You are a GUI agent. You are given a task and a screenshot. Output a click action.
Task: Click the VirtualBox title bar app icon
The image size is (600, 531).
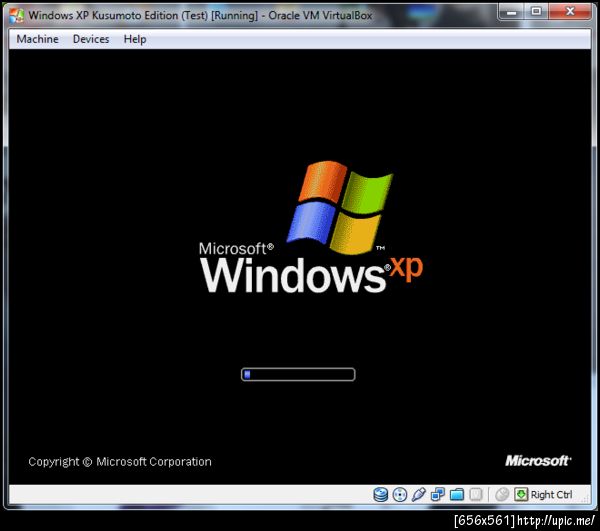pos(16,15)
